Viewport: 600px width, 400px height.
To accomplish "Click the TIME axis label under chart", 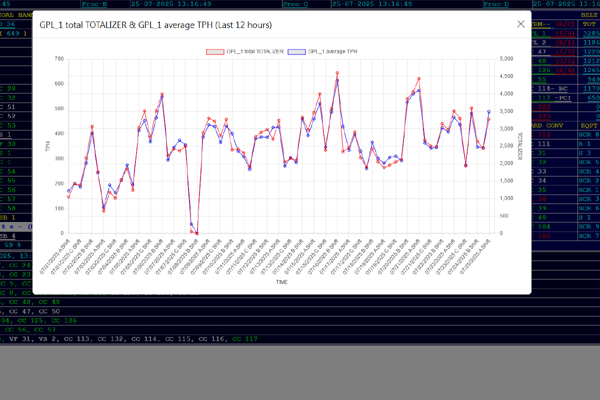I will pos(282,282).
